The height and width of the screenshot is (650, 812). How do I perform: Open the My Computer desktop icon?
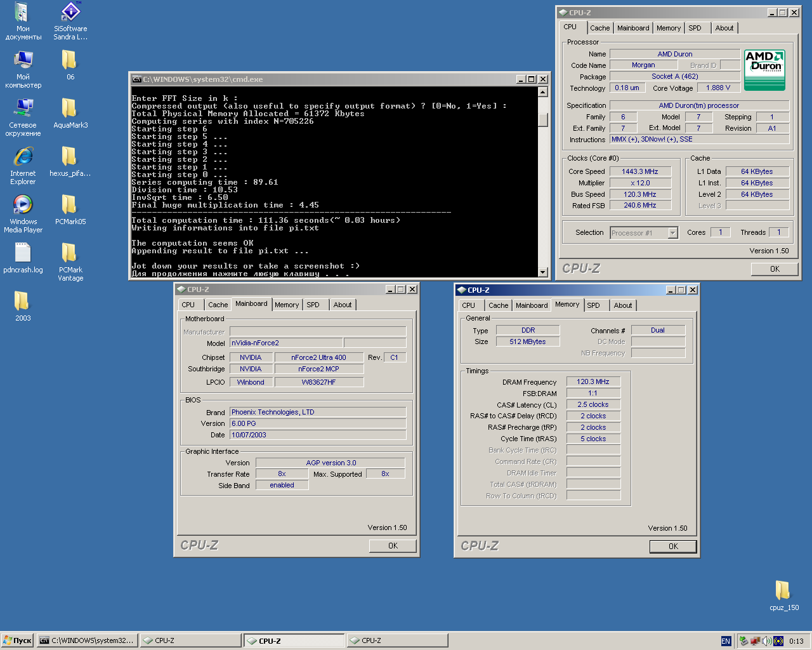(x=23, y=69)
